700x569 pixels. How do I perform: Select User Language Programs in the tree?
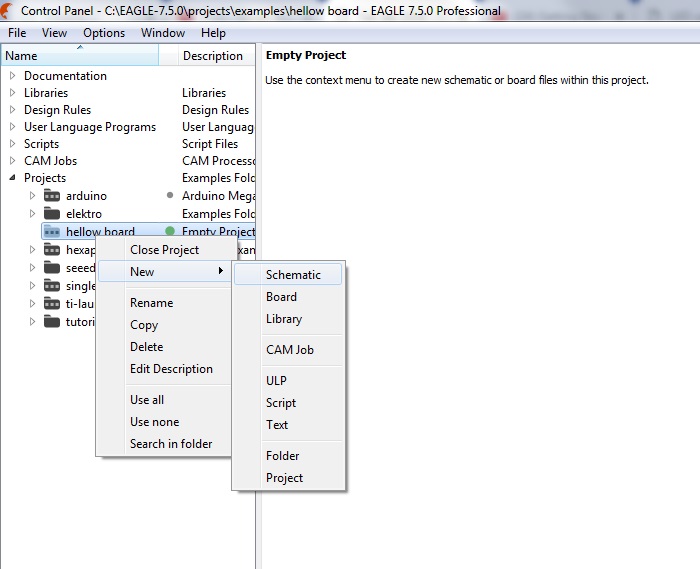click(90, 127)
